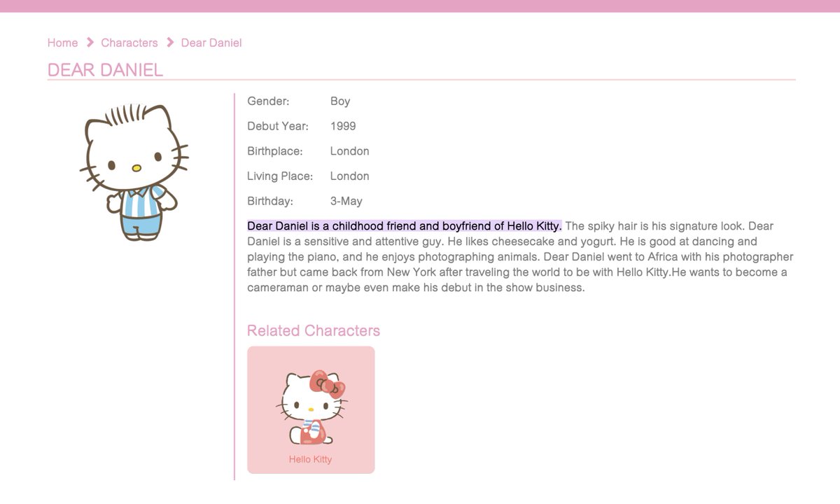This screenshot has width=840, height=504.
Task: Click the value 1999
Action: 343,127
